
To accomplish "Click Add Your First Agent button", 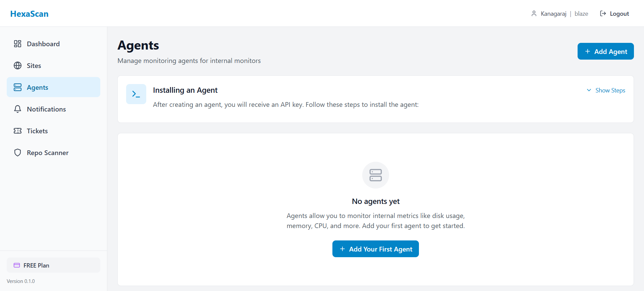I will pyautogui.click(x=375, y=249).
